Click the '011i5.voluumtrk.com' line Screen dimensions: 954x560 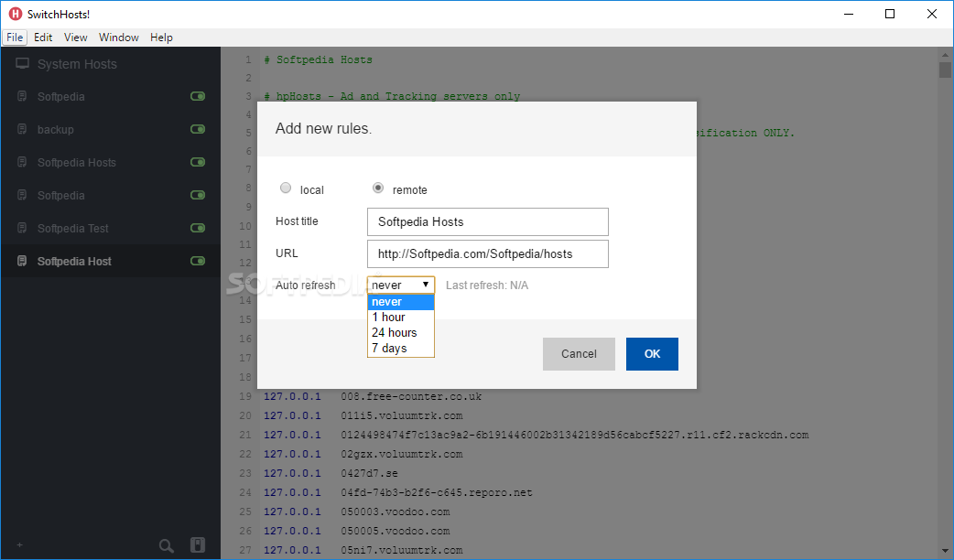coord(402,416)
